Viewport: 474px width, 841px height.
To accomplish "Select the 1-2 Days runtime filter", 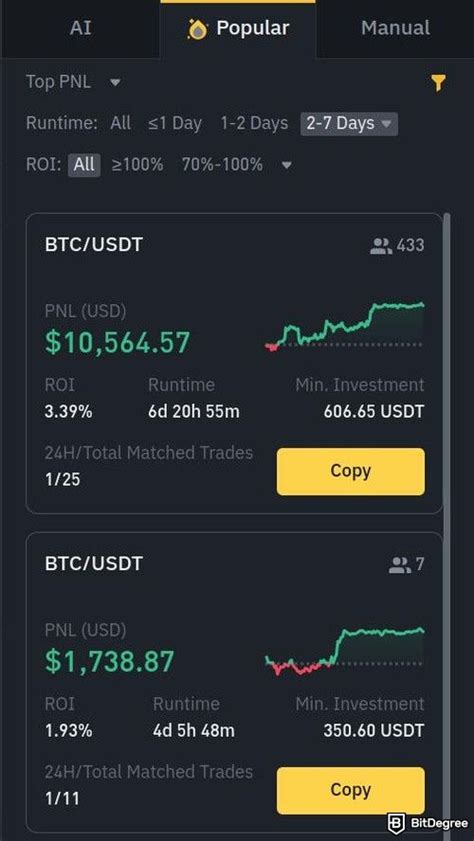I will tap(254, 123).
